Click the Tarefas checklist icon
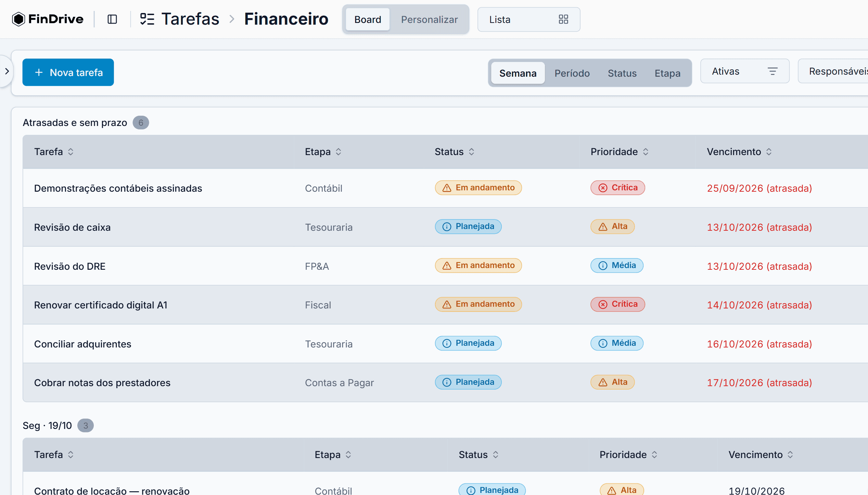The width and height of the screenshot is (868, 495). point(147,19)
